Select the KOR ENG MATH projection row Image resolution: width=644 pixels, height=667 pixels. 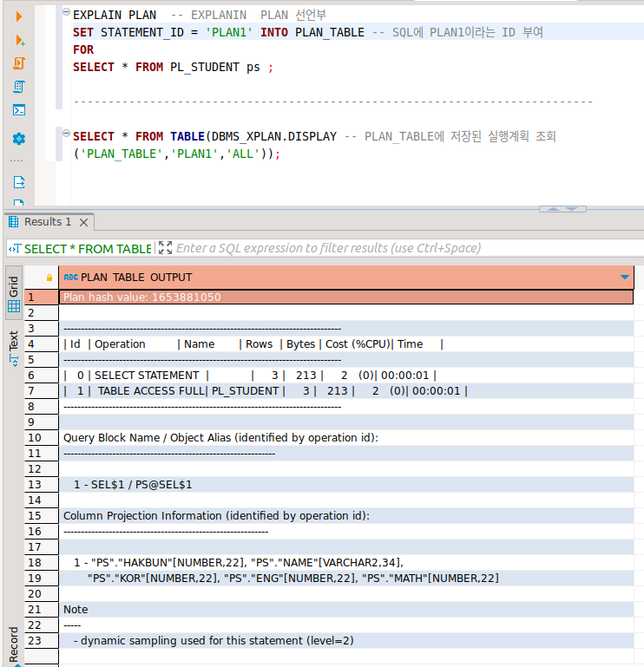(346, 578)
